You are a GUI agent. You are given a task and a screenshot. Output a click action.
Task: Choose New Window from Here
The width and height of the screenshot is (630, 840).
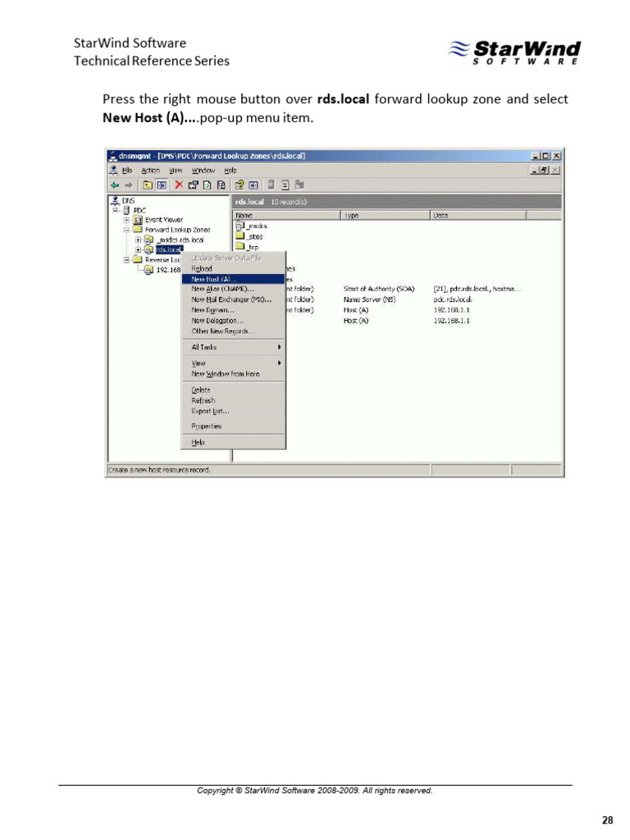pyautogui.click(x=232, y=374)
